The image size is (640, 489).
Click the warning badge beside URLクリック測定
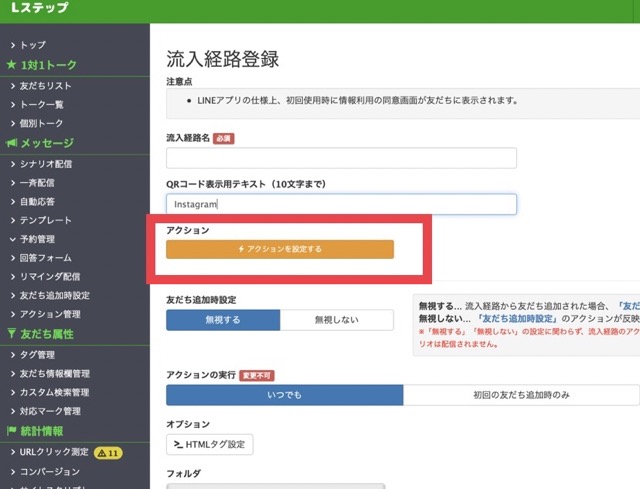pos(108,453)
